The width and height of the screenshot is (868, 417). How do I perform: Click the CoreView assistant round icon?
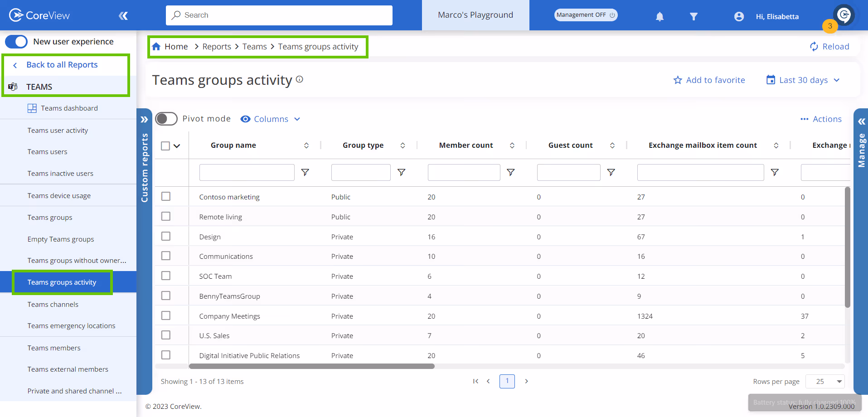tap(844, 15)
